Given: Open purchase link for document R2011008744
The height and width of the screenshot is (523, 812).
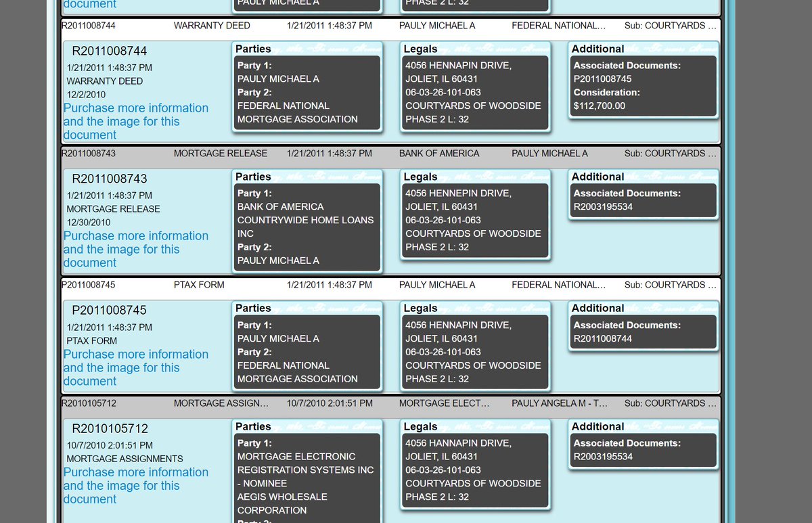Looking at the screenshot, I should click(135, 121).
